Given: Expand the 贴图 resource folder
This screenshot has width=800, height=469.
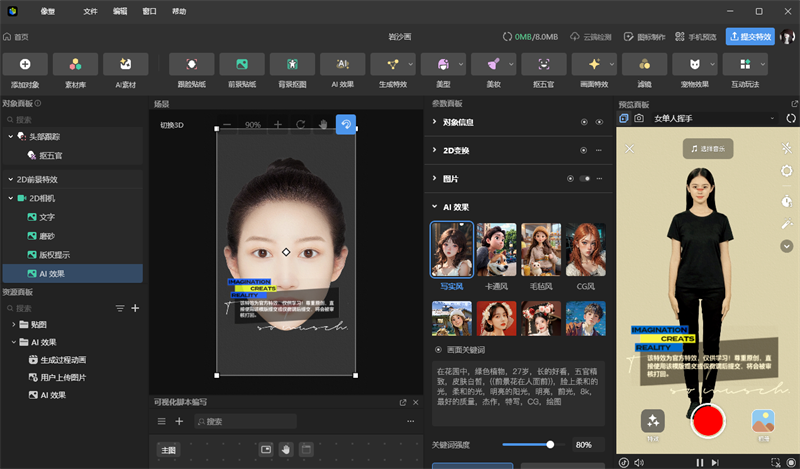Looking at the screenshot, I should (12, 325).
